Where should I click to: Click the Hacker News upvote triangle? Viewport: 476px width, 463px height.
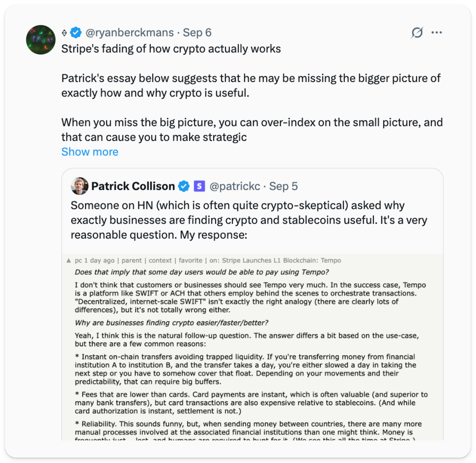[x=69, y=260]
